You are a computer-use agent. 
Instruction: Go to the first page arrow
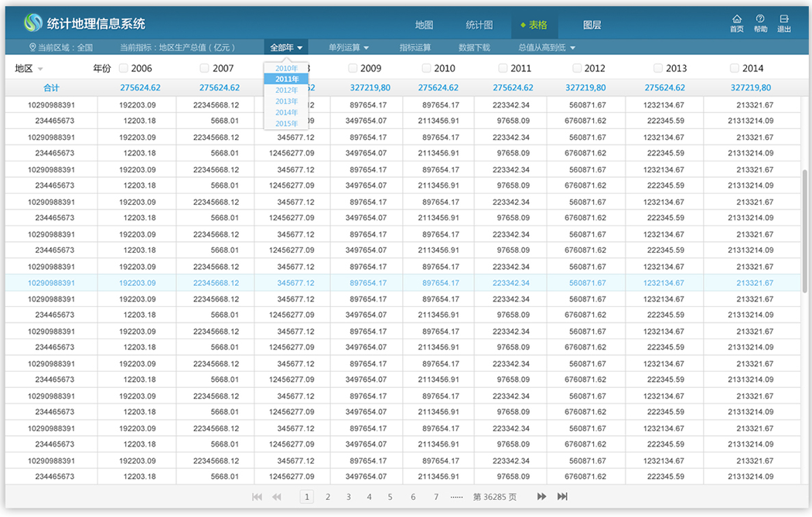[x=257, y=497]
